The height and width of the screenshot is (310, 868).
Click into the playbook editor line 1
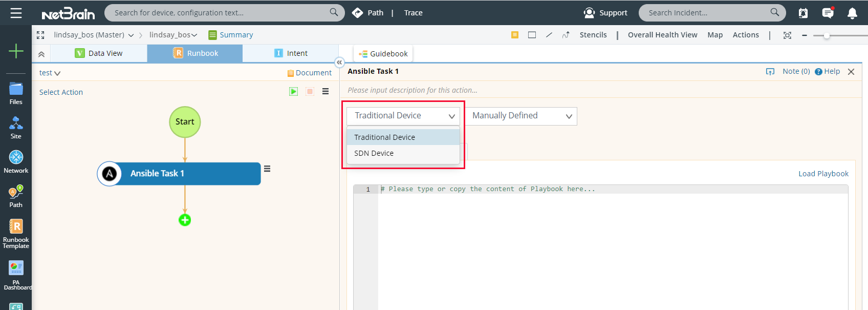613,189
